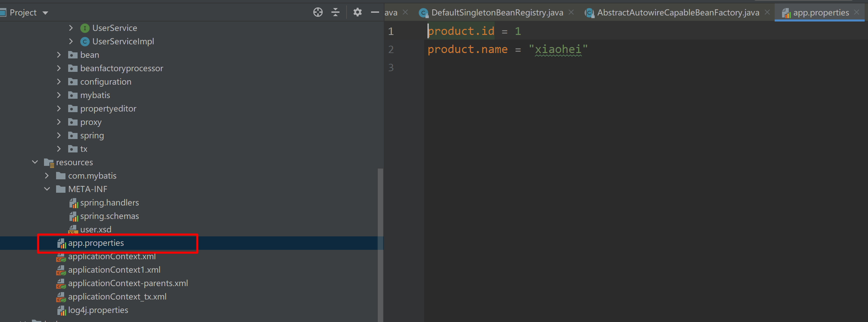
Task: Click line number 2 in the gutter
Action: coord(391,49)
